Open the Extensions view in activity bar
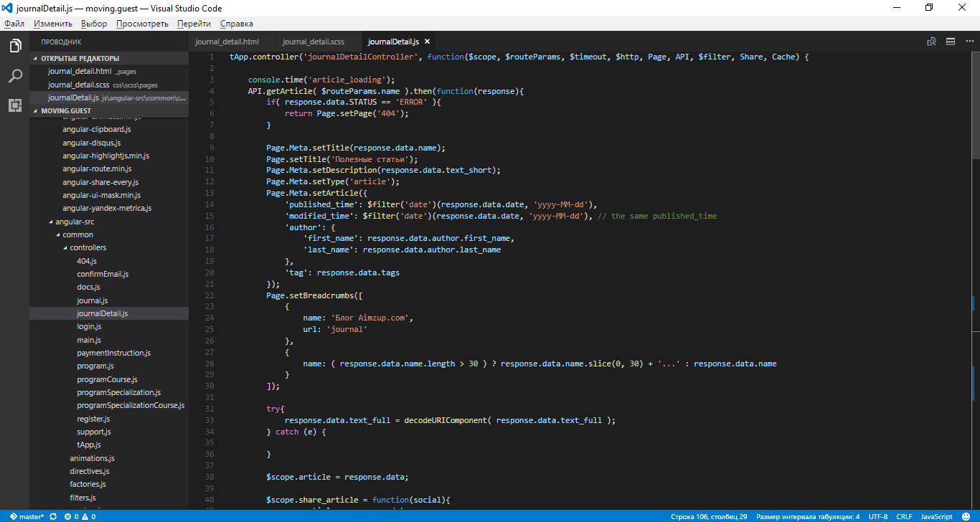This screenshot has height=522, width=980. click(x=14, y=105)
